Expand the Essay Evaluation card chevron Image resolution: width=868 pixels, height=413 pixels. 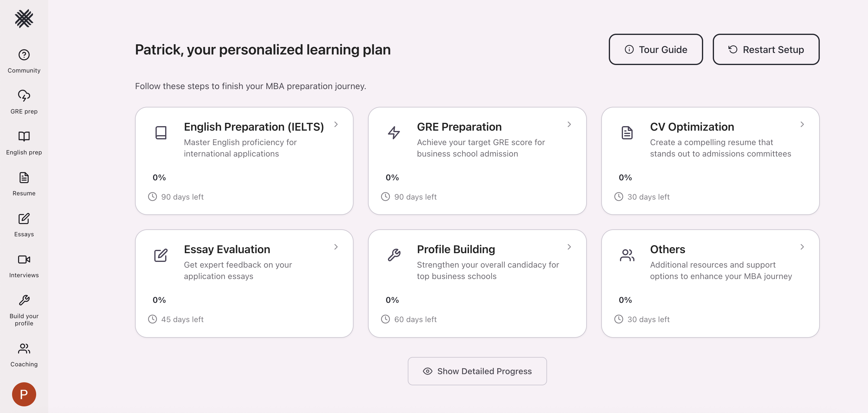click(336, 247)
